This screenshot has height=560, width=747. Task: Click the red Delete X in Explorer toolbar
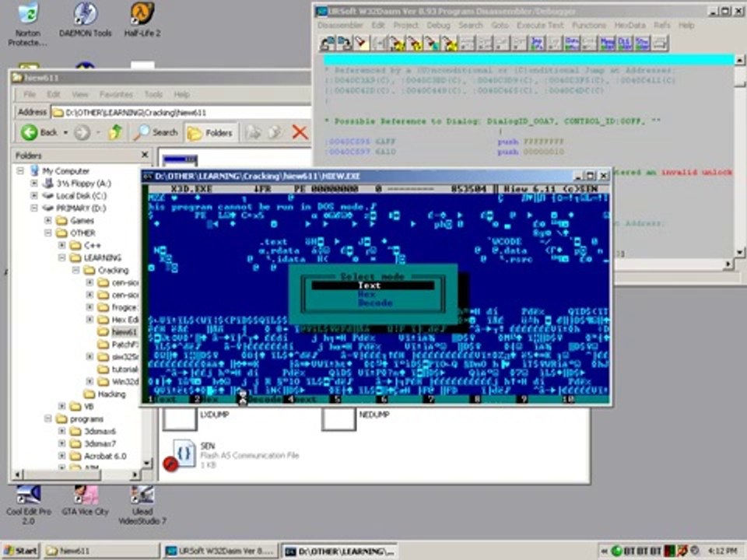pos(300,132)
